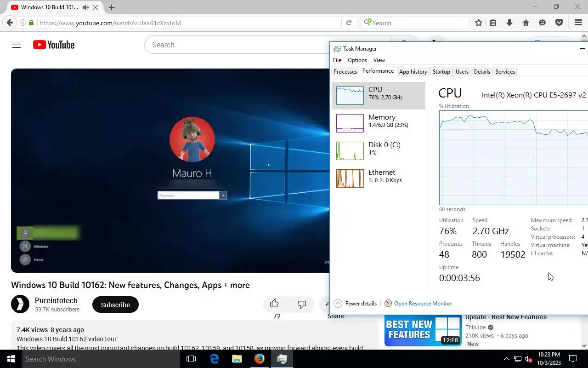Select the CPU performance entry

click(x=379, y=96)
